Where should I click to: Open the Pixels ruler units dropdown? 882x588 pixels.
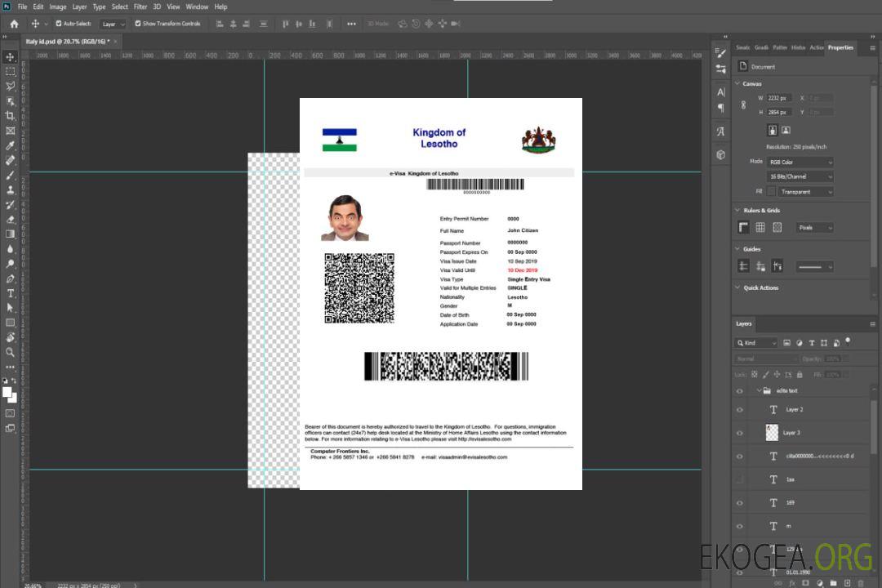[x=815, y=228]
